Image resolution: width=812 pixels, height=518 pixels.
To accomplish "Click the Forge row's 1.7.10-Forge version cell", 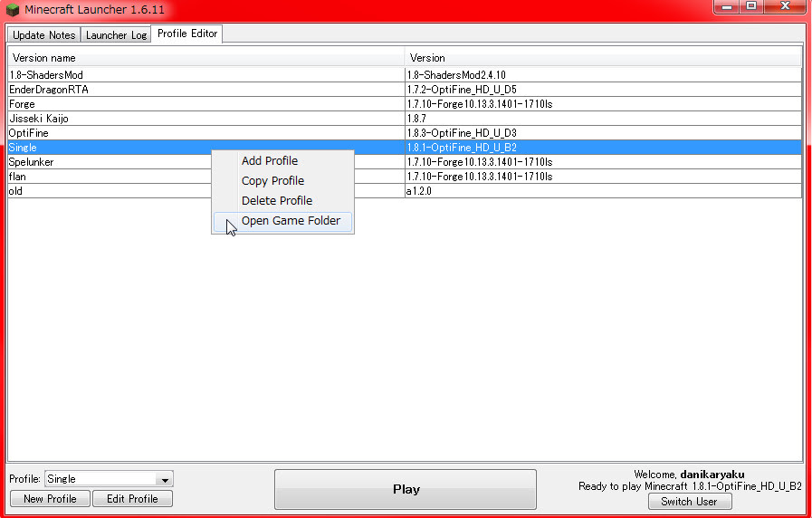I will point(603,104).
